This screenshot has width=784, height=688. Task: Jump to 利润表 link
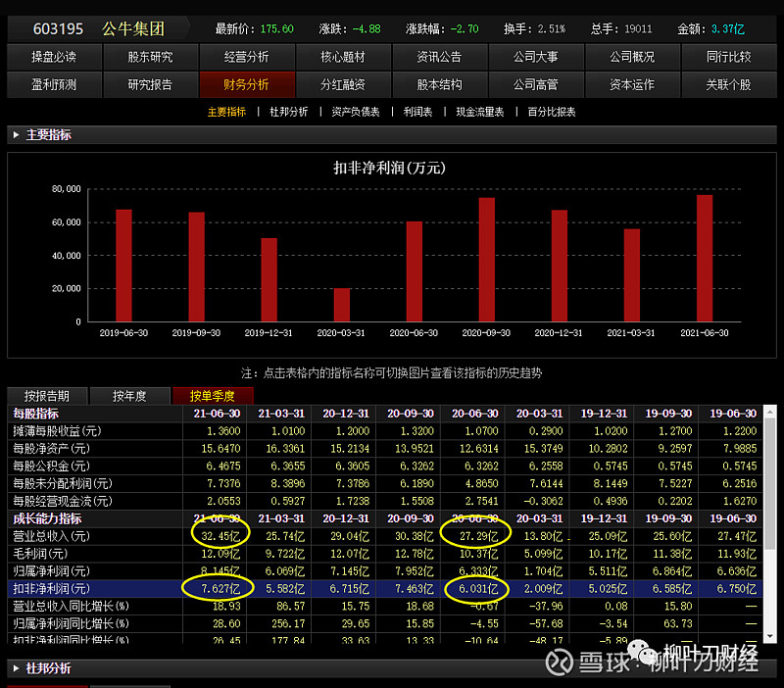pyautogui.click(x=418, y=112)
